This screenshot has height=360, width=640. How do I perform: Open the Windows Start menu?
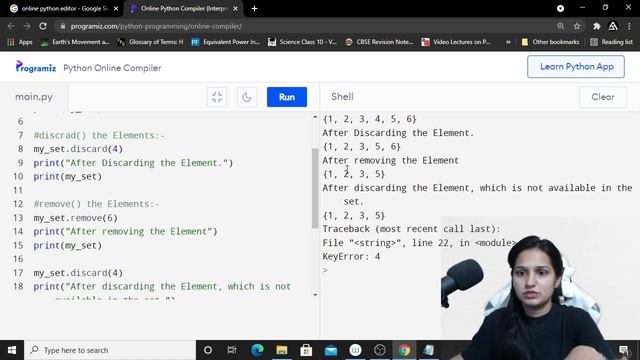coord(12,350)
